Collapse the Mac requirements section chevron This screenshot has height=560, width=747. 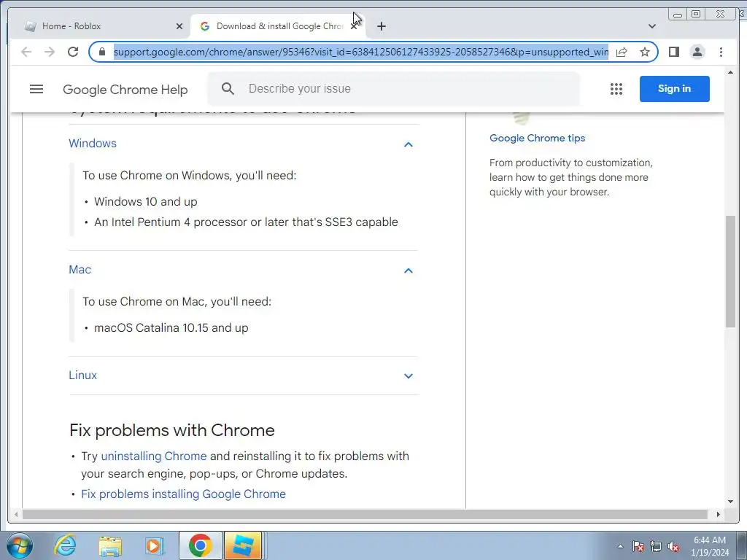point(409,271)
